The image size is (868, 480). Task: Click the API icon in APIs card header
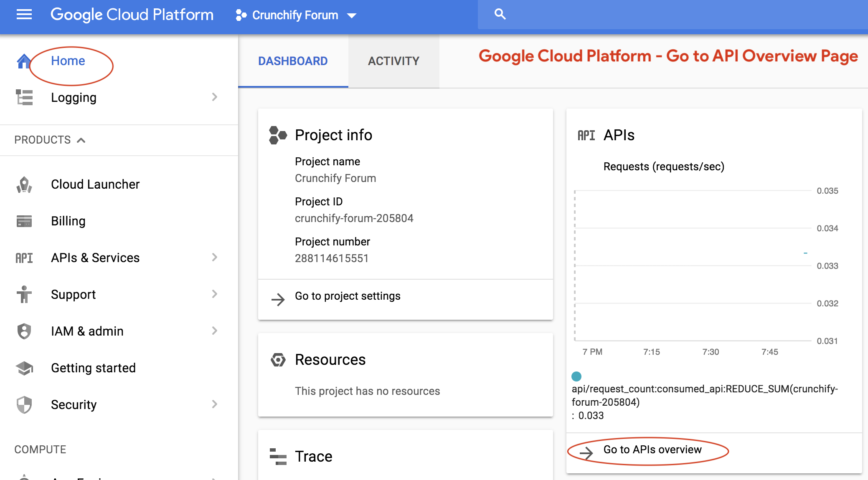coord(586,135)
